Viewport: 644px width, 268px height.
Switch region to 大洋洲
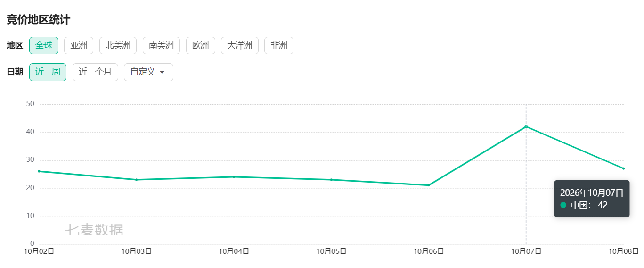coord(240,46)
